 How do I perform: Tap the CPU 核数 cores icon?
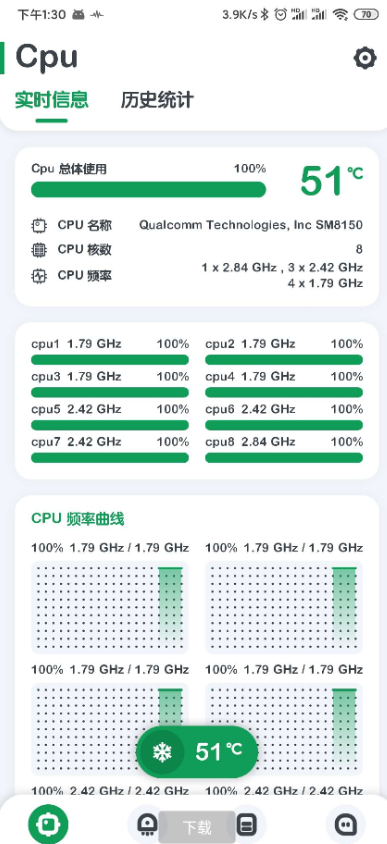pyautogui.click(x=39, y=250)
